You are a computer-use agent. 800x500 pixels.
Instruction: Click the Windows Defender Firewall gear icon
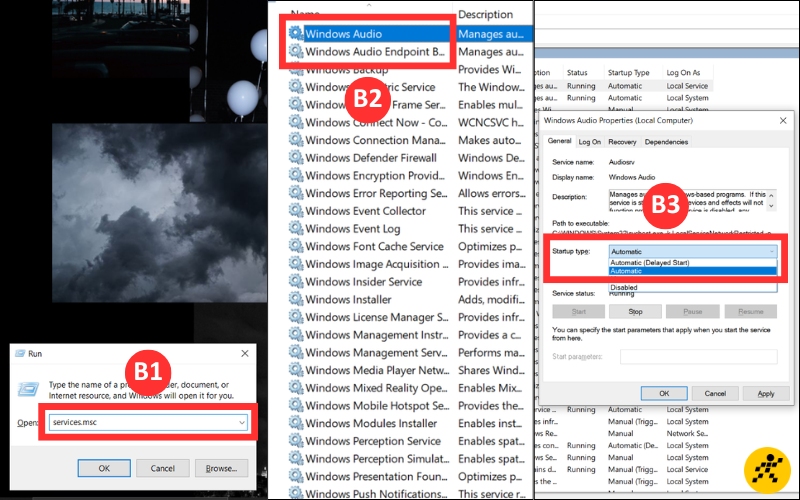tap(295, 158)
